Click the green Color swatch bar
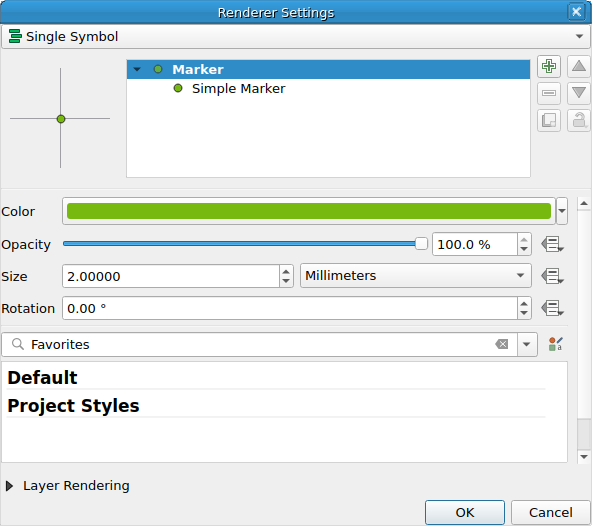The height and width of the screenshot is (526, 592). click(x=308, y=211)
